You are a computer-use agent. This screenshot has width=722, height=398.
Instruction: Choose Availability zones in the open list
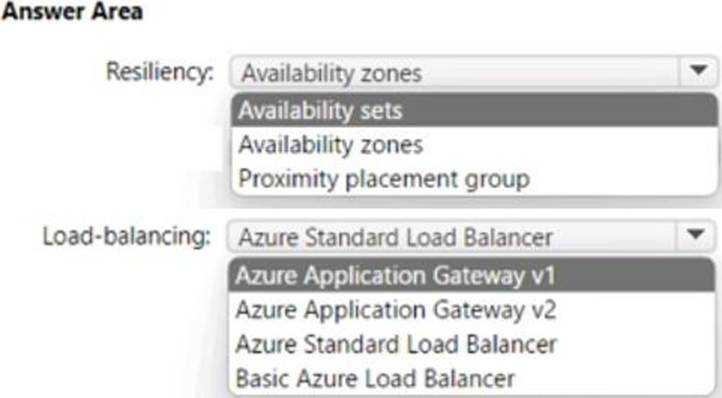click(474, 145)
